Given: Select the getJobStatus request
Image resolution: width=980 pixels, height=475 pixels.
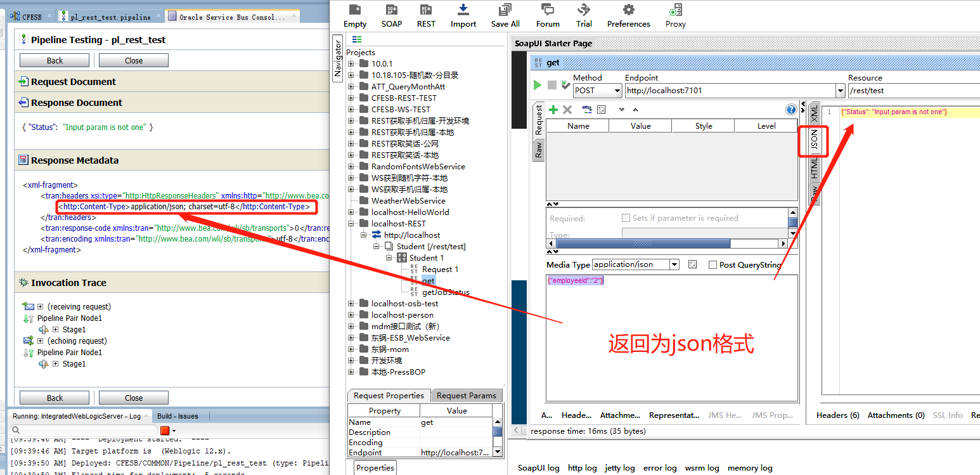Looking at the screenshot, I should tap(446, 292).
